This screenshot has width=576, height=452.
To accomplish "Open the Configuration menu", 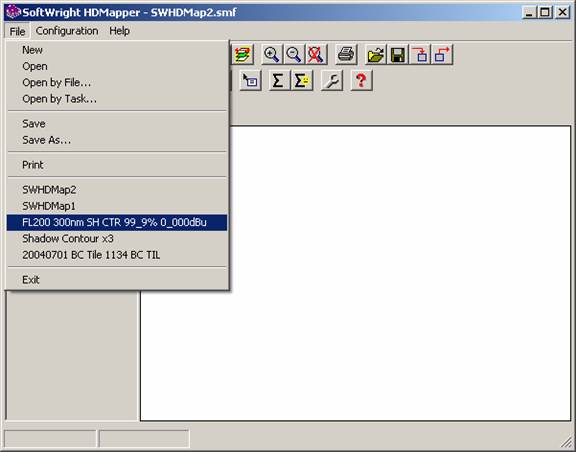I will coord(67,31).
